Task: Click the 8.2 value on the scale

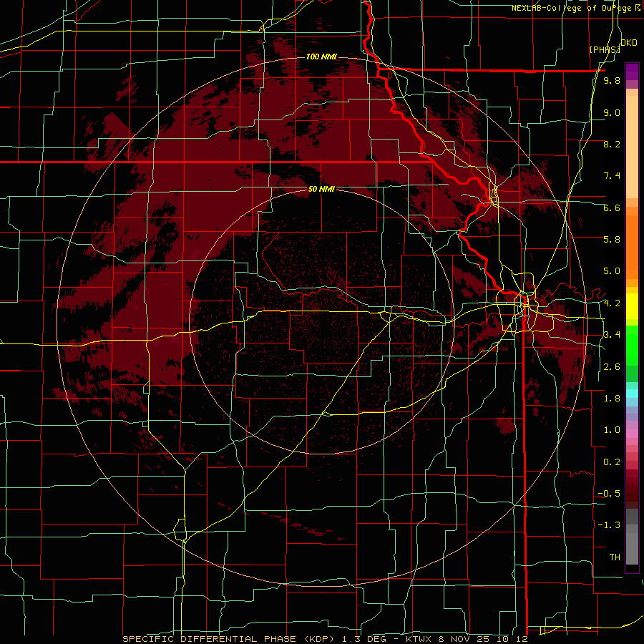Action: coord(612,144)
